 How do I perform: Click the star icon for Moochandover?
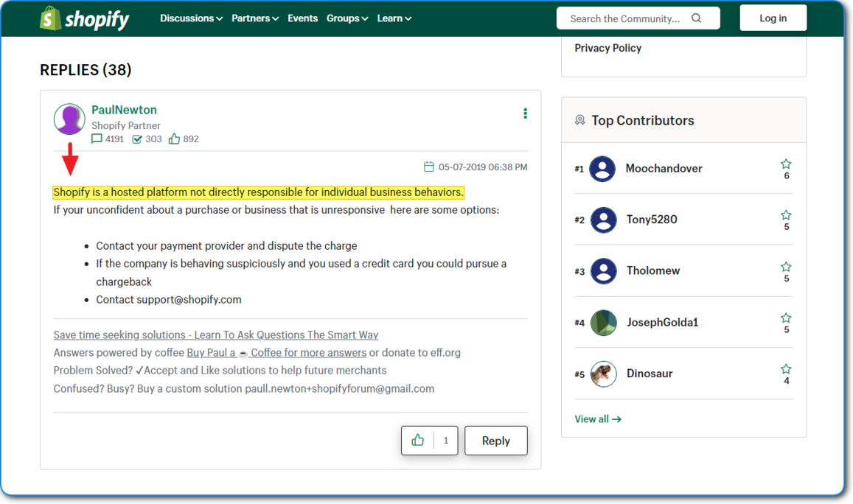point(786,164)
